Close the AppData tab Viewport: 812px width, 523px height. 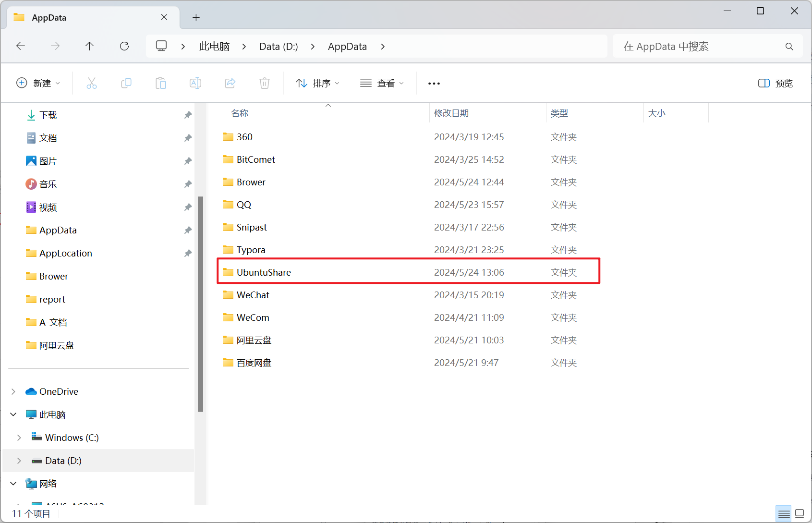[x=164, y=17]
